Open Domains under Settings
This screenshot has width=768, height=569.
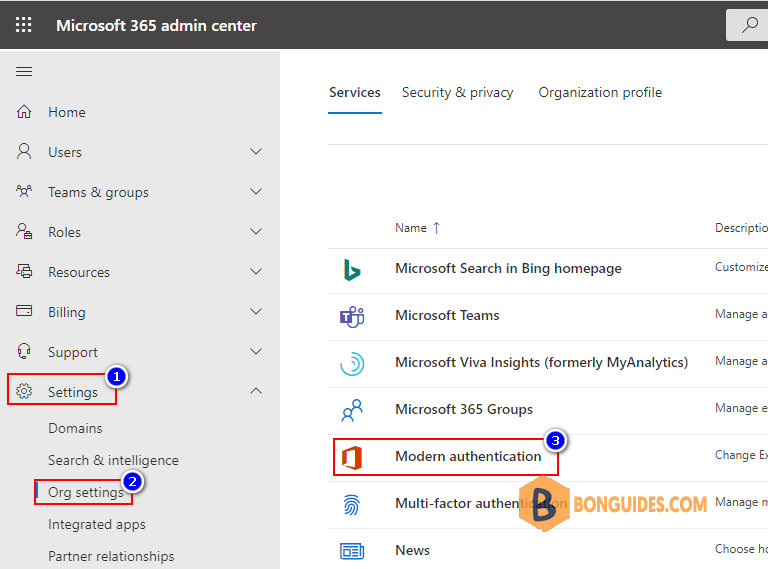click(x=75, y=428)
